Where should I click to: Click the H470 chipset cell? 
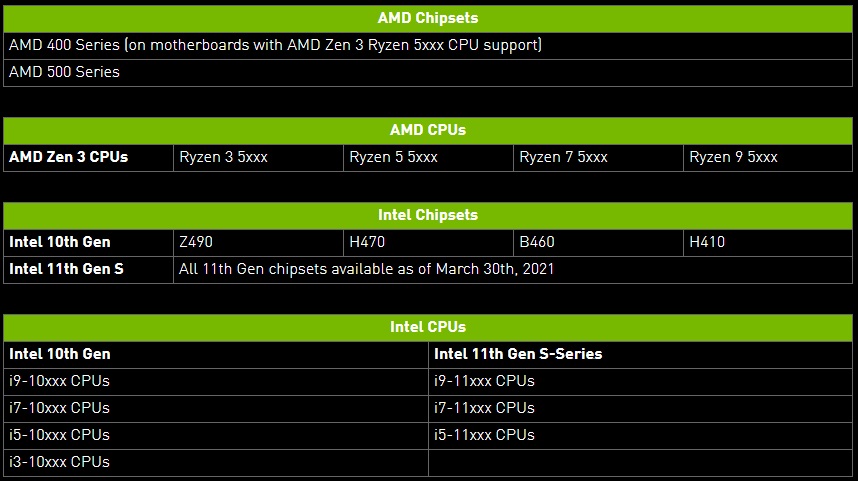click(x=367, y=242)
